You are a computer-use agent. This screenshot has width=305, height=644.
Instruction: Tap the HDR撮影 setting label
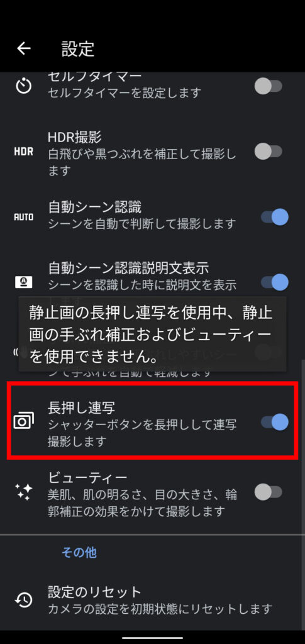75,136
